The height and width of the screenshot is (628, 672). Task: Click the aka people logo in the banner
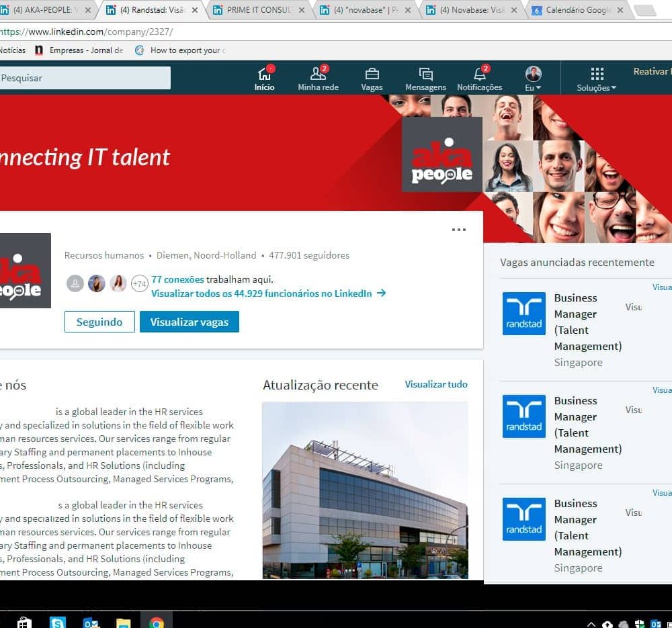(442, 154)
